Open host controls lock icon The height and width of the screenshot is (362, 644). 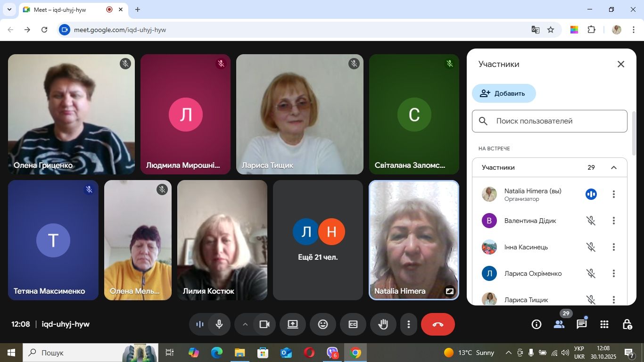[x=627, y=324]
